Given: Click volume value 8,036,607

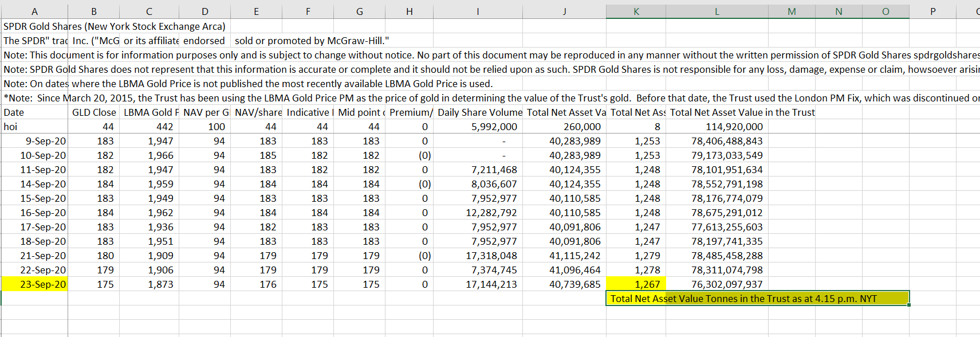Looking at the screenshot, I should 478,184.
